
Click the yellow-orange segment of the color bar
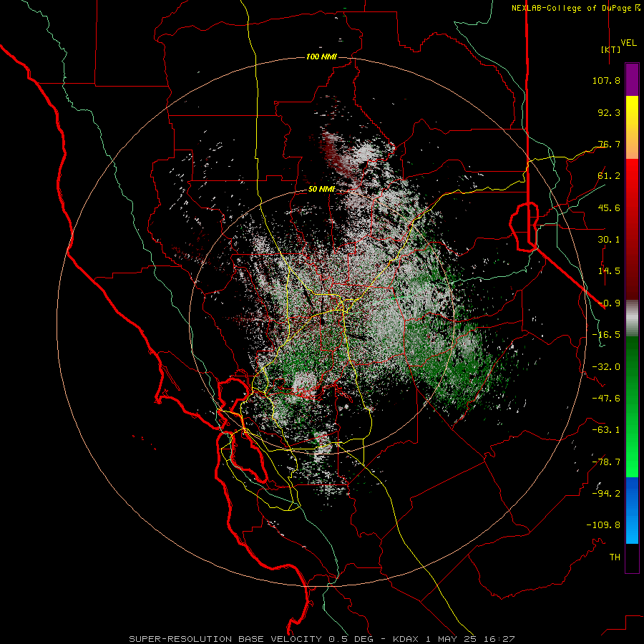(632, 127)
